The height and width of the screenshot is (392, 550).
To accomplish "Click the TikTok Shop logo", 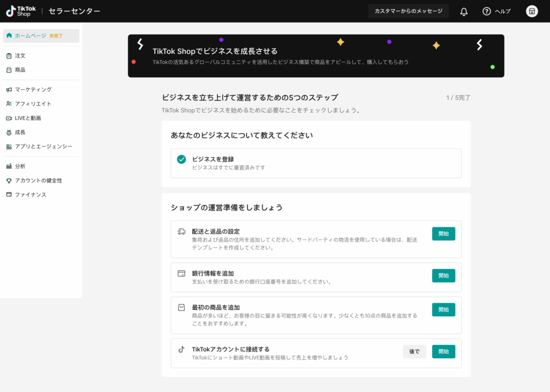I will click(x=21, y=11).
